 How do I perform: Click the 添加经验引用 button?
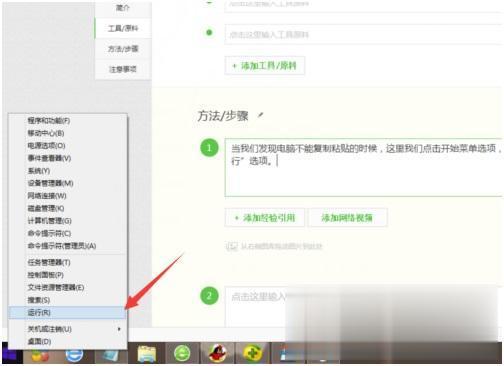click(x=265, y=218)
